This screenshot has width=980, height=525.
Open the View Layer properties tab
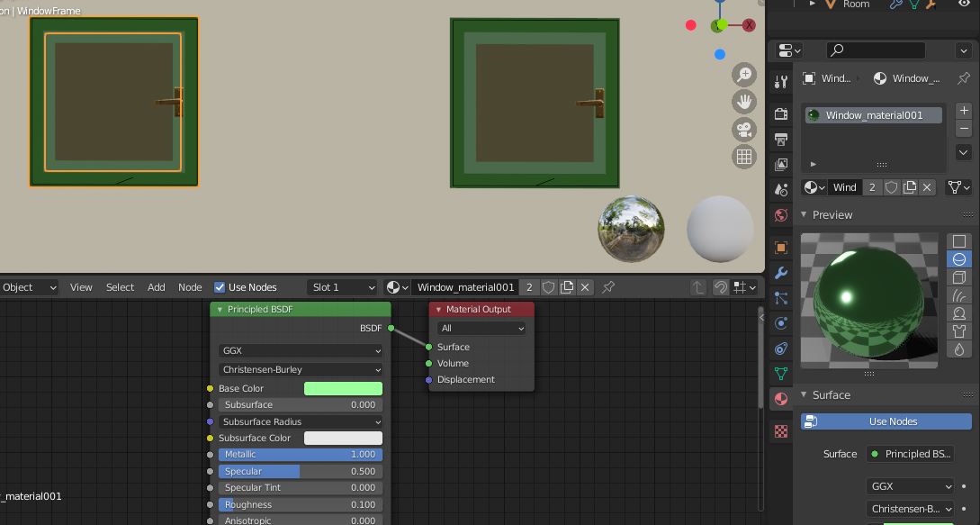coord(781,164)
